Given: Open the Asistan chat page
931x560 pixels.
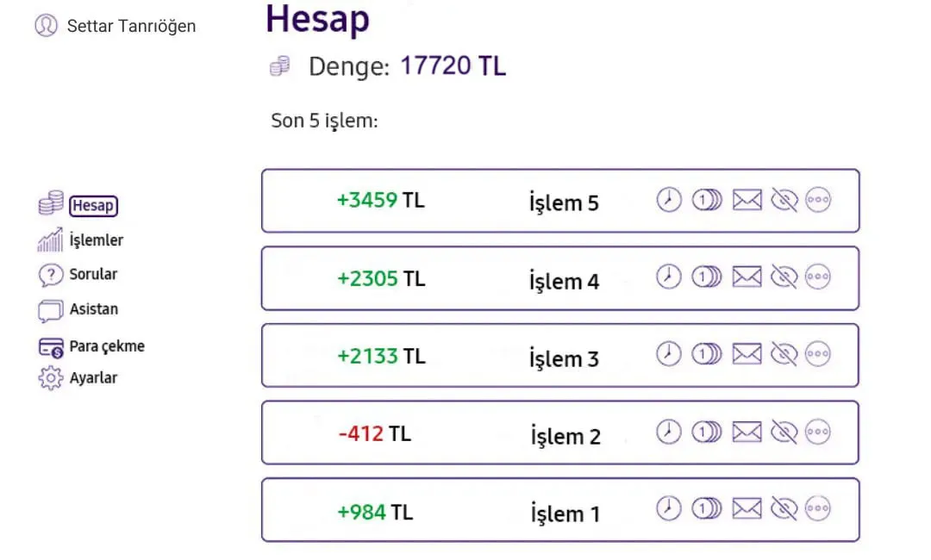Looking at the screenshot, I should pyautogui.click(x=93, y=309).
